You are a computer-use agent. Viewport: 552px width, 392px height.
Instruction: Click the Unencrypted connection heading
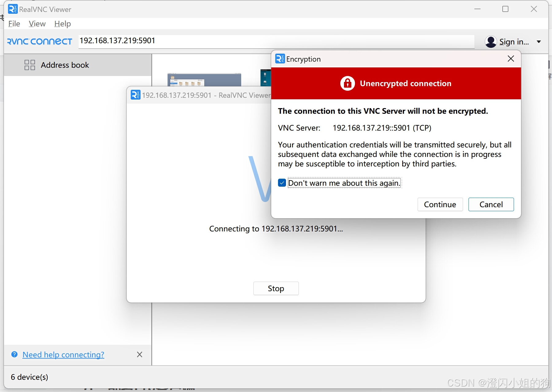tap(405, 83)
